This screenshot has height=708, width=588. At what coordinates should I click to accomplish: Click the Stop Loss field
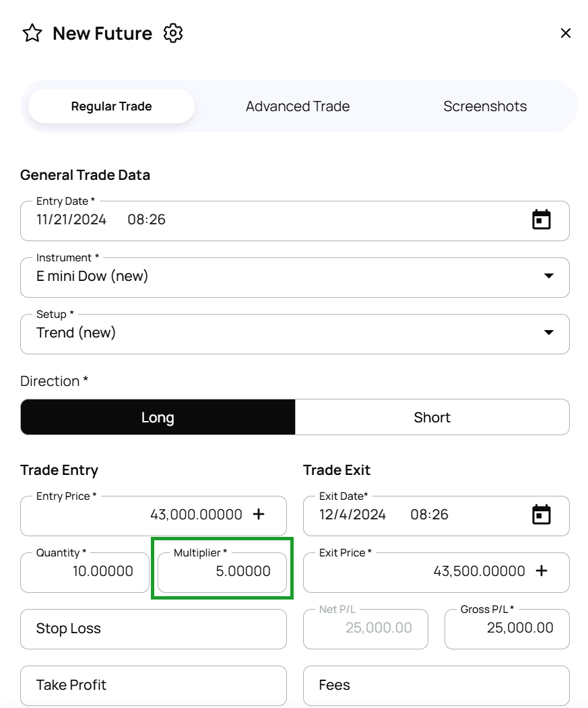pyautogui.click(x=154, y=629)
